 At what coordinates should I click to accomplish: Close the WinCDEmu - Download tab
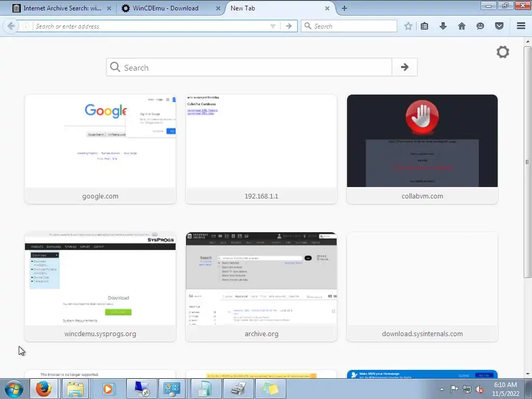click(218, 8)
